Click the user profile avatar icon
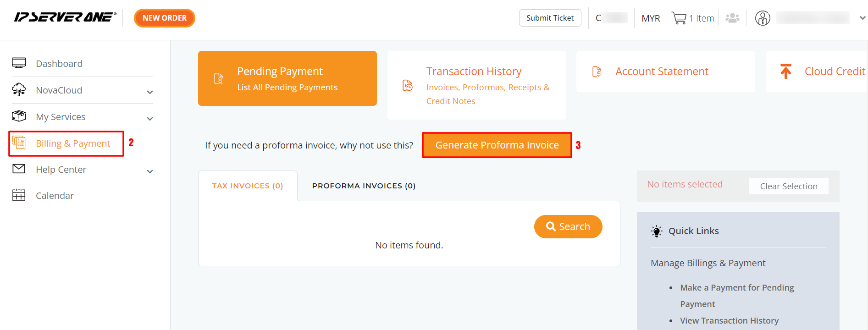Screen dimensions: 868x330 (763, 18)
